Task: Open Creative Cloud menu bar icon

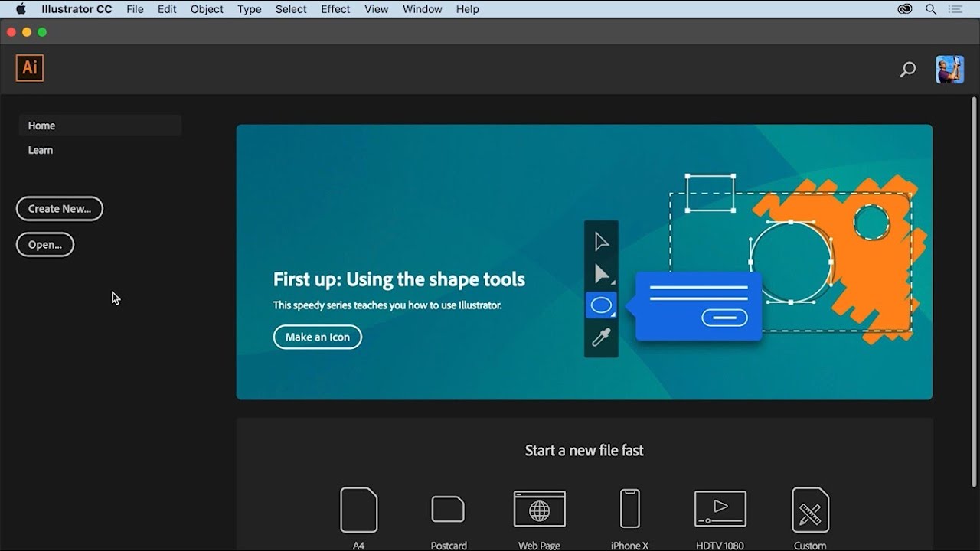Action: tap(905, 9)
